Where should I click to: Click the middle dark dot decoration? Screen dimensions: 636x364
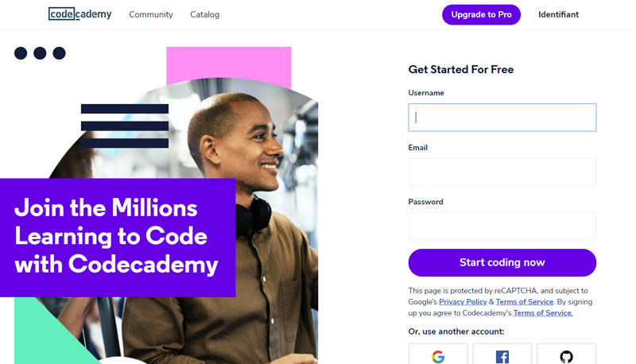coord(40,53)
